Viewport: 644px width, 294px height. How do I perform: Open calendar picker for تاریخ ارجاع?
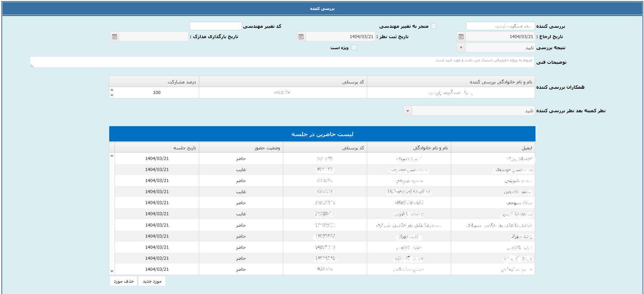point(461,37)
